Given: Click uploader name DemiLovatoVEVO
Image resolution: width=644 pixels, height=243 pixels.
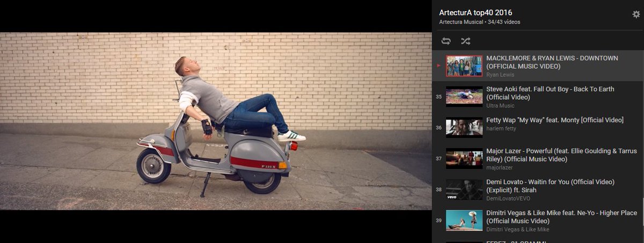Looking at the screenshot, I should pos(508,198).
